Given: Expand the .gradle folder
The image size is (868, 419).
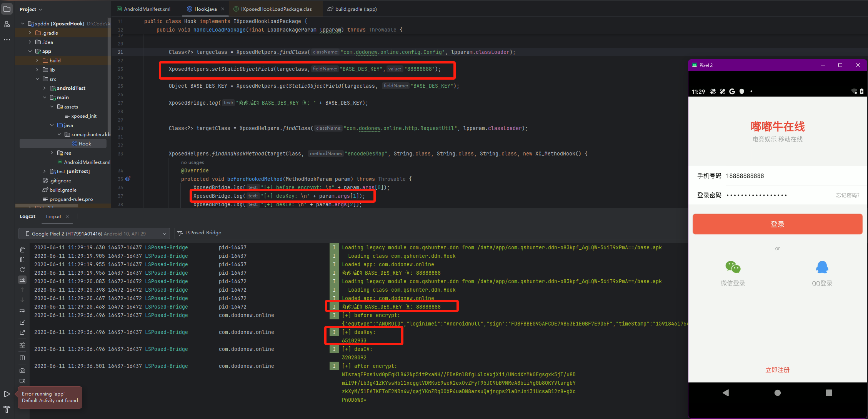Looking at the screenshot, I should coord(30,33).
